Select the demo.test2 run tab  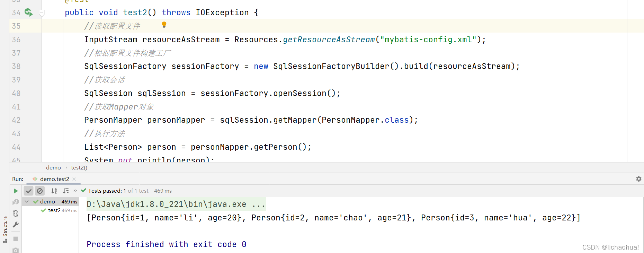(54, 179)
